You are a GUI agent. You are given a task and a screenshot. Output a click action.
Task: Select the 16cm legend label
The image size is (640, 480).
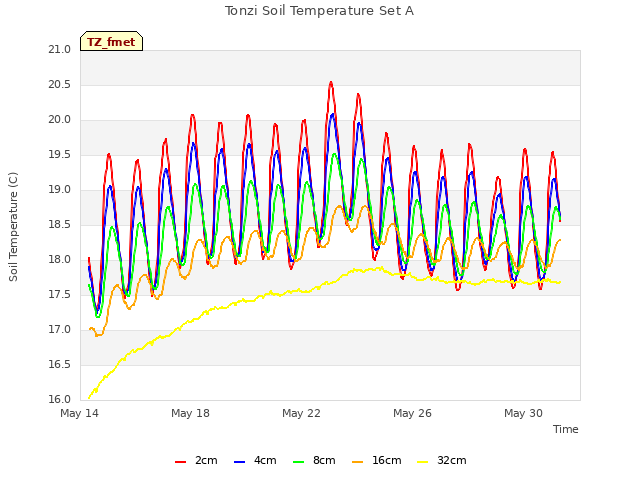click(387, 460)
